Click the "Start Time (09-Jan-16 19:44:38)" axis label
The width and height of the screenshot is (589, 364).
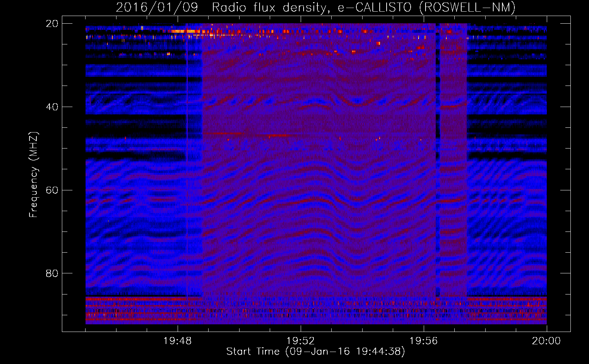tap(316, 352)
